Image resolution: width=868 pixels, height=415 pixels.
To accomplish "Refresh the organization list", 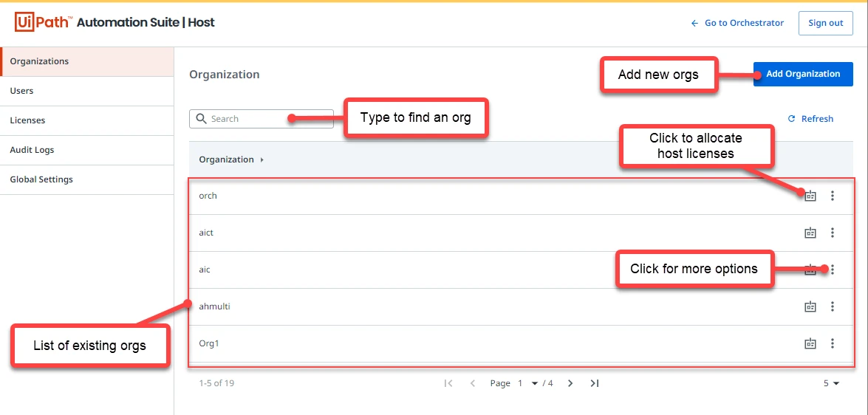I will coord(810,118).
